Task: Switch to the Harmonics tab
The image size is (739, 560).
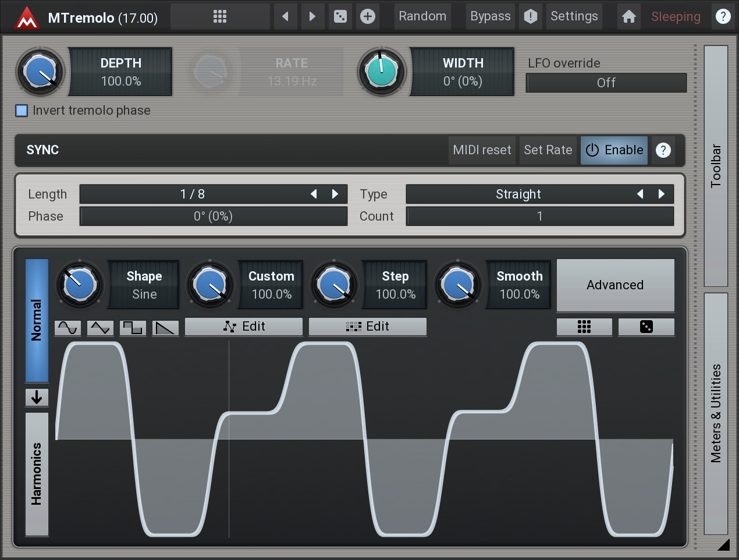Action: (37, 474)
